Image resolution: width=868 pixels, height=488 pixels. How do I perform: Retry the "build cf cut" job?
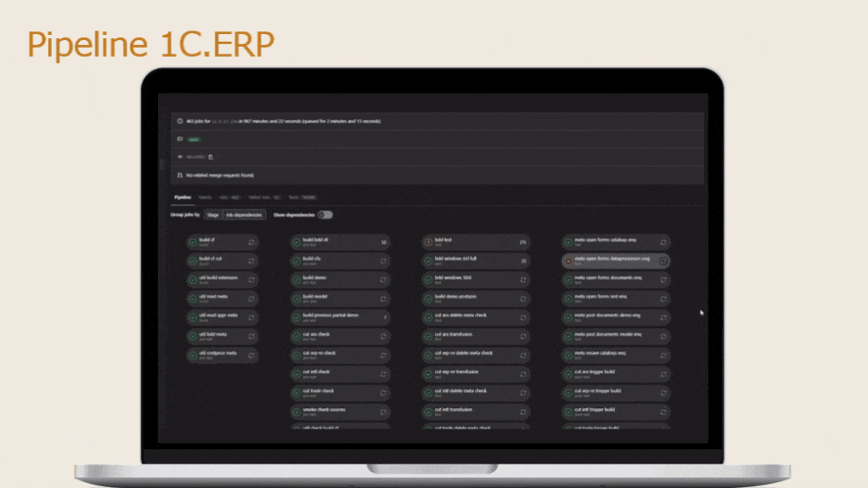(251, 261)
